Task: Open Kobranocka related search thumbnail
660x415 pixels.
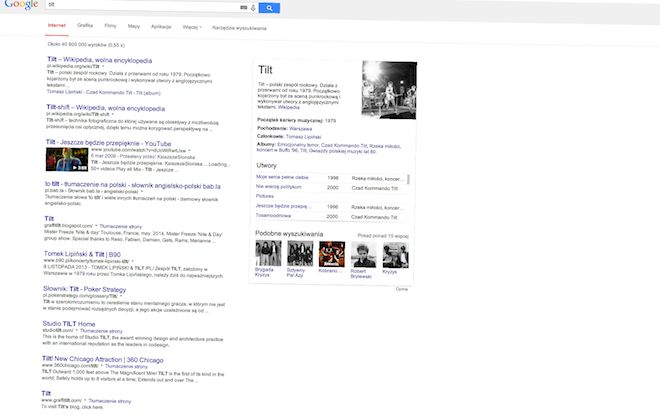Action: coord(332,254)
